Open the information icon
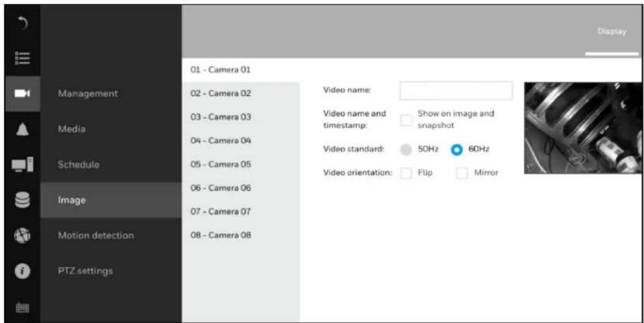This screenshot has height=323, width=644. [x=23, y=271]
